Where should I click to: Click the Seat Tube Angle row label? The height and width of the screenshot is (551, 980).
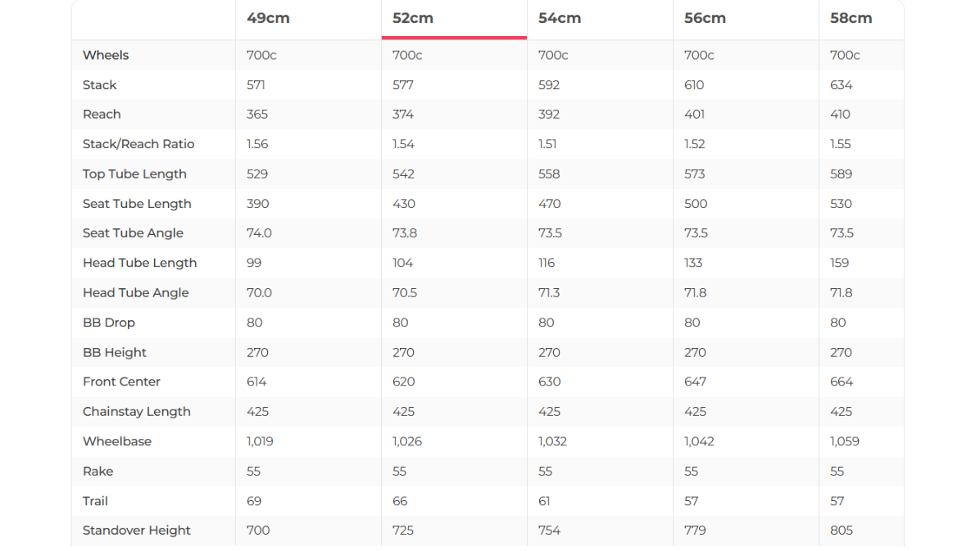click(133, 233)
